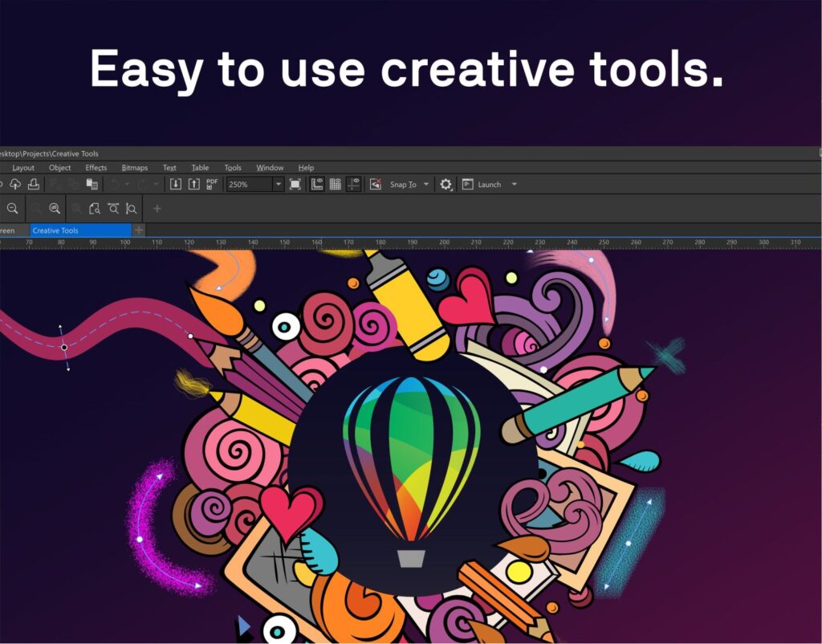Click the Export icon in the toolbar
Image resolution: width=822 pixels, height=644 pixels.
tap(193, 185)
